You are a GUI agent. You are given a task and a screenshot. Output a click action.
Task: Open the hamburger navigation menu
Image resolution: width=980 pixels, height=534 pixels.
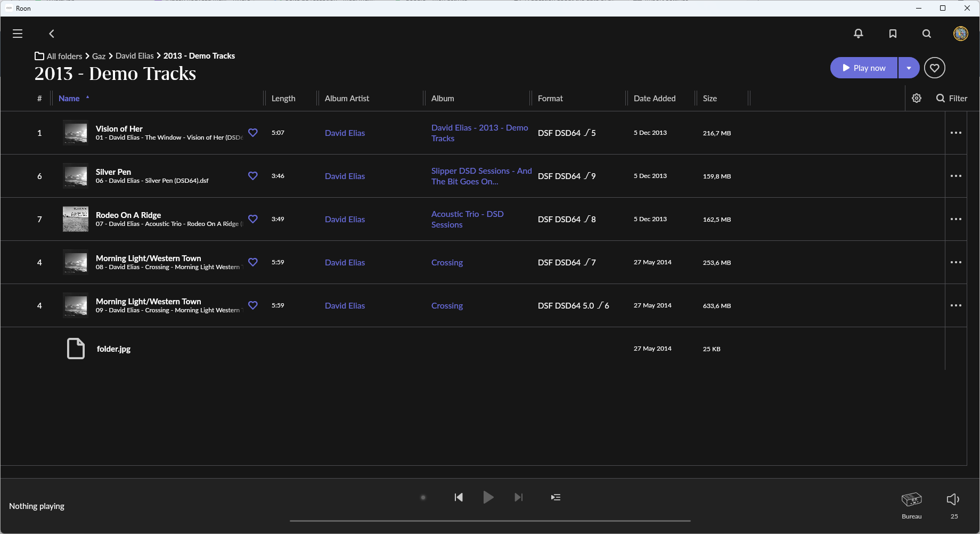pos(18,34)
